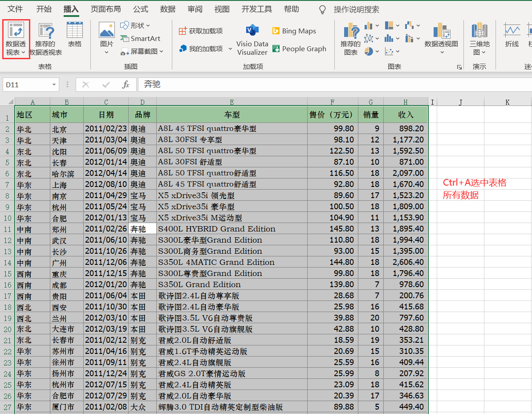Click cell S400L HYBRID Grand Edition
Screen dimensions: 532x414
232,229
